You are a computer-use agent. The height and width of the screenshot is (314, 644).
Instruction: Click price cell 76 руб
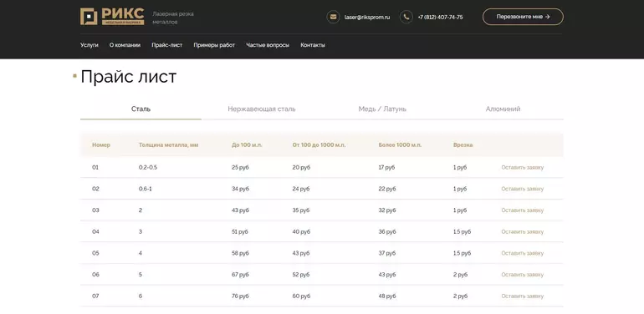point(240,296)
